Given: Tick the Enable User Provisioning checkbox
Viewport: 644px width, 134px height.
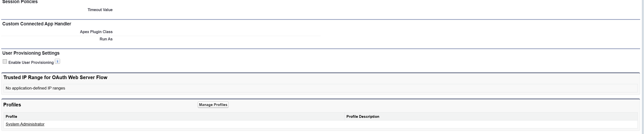Looking at the screenshot, I should [x=5, y=61].
